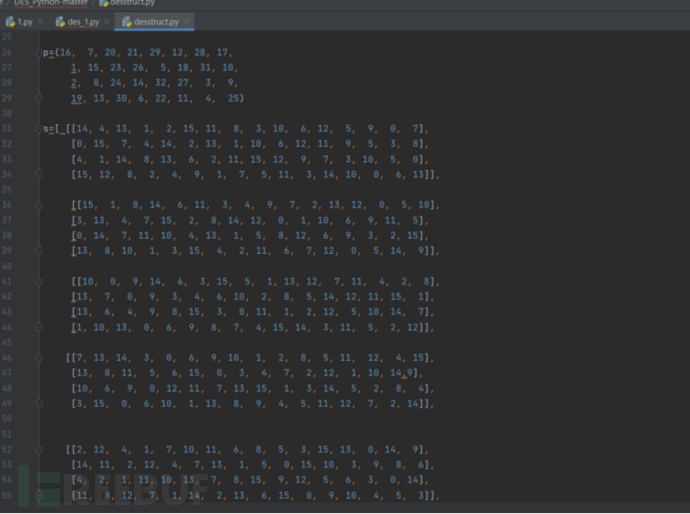
Task: Close the 1.py tab
Action: 40,21
